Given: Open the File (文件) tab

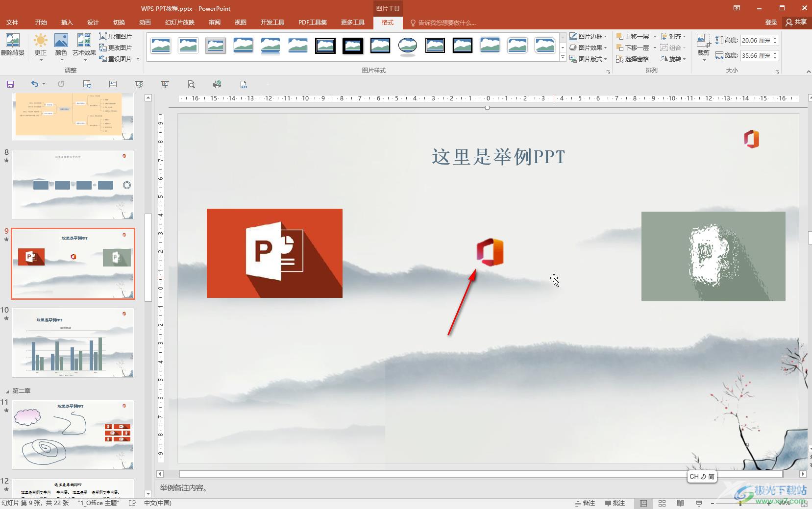Looking at the screenshot, I should point(12,23).
